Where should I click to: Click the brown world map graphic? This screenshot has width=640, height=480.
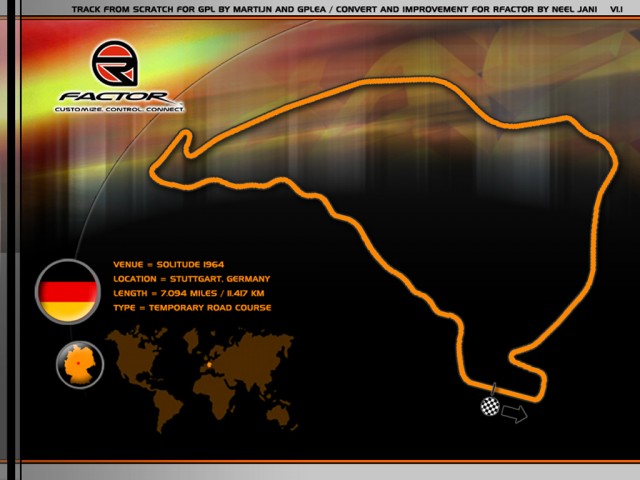click(x=200, y=379)
